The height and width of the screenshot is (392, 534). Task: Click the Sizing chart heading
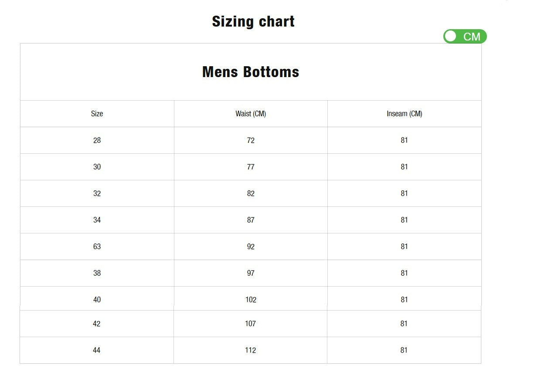[253, 21]
